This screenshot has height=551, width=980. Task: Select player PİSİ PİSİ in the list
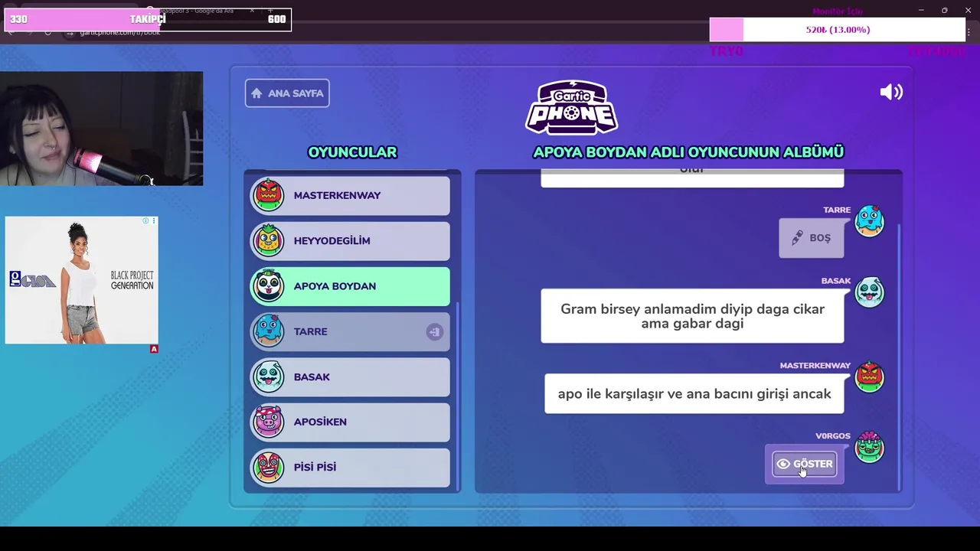point(351,467)
